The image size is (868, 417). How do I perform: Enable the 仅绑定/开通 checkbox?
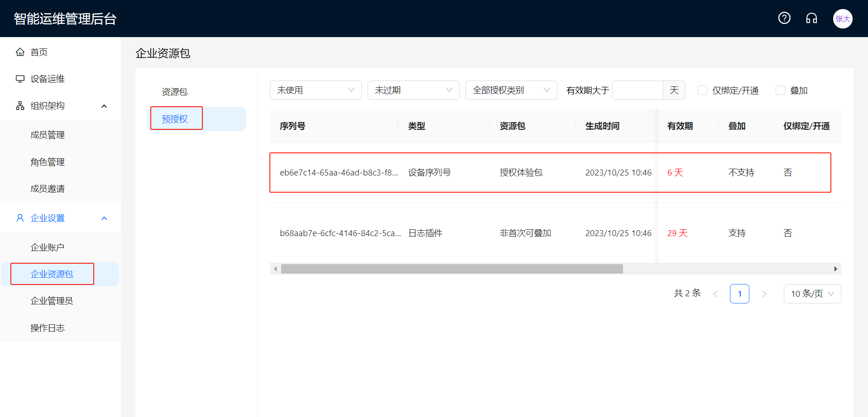coord(703,90)
